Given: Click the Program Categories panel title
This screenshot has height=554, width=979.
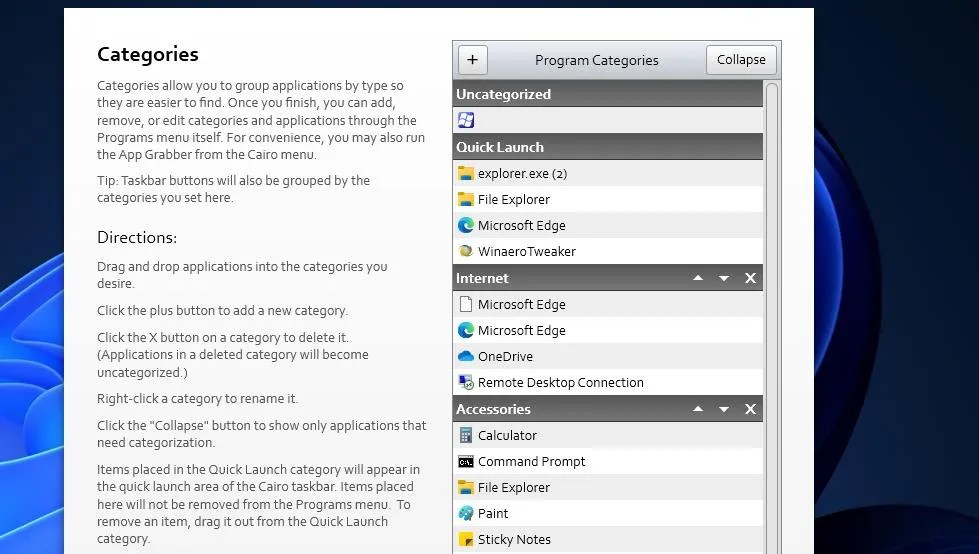Looking at the screenshot, I should [x=597, y=60].
